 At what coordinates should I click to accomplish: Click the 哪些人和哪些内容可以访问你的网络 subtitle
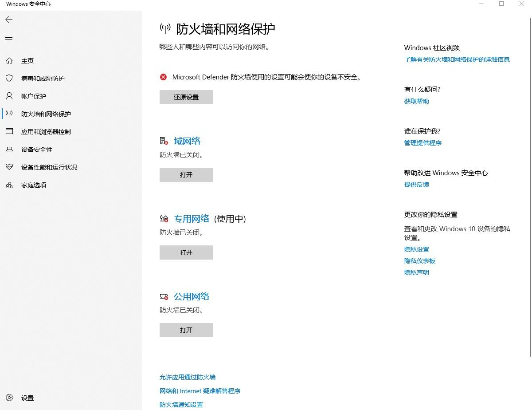215,47
